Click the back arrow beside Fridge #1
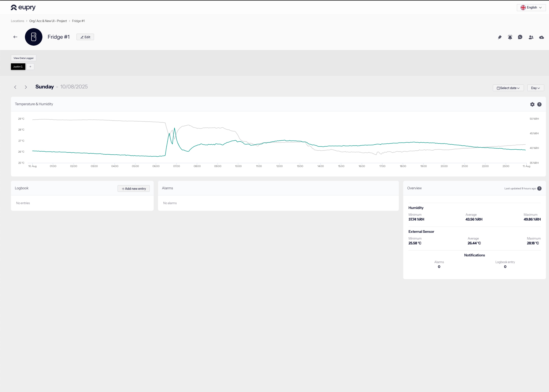Image resolution: width=549 pixels, height=392 pixels. click(15, 37)
